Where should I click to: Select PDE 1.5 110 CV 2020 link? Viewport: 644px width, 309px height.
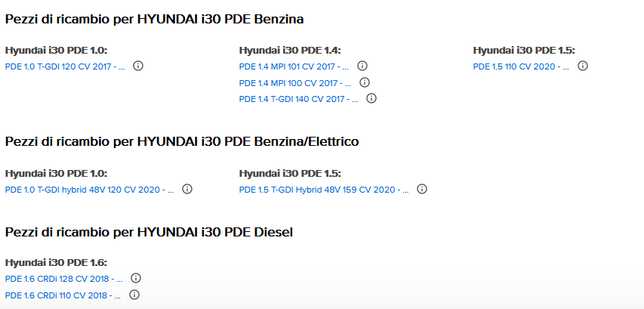(x=521, y=66)
